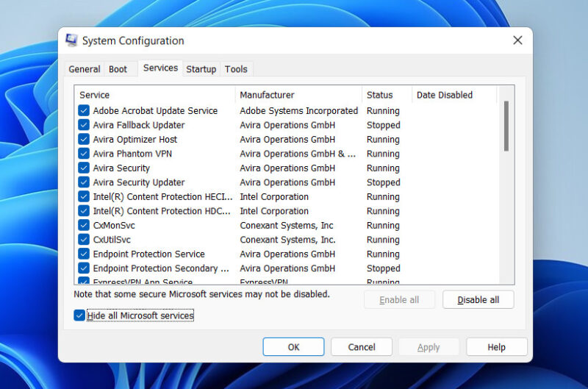Open Help for System Configuration
Screen dimensions: 588x389
pos(497,347)
